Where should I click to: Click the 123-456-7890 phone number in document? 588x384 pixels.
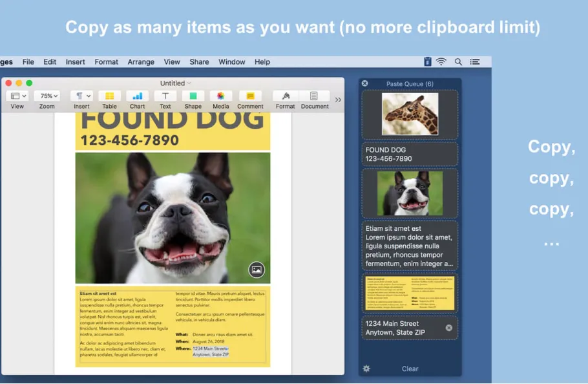(130, 140)
